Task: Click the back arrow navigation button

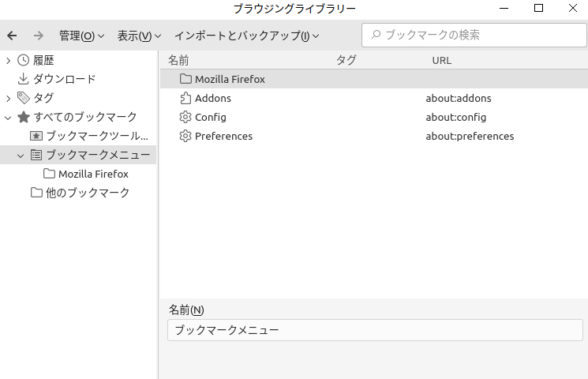Action: pos(12,36)
